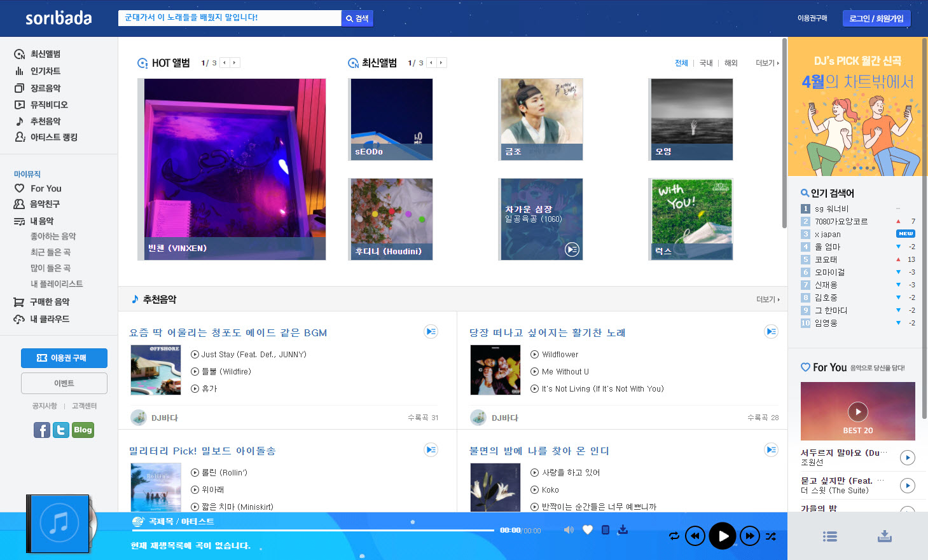The image size is (928, 560).
Task: Click the 이벤트 button
Action: tap(64, 383)
